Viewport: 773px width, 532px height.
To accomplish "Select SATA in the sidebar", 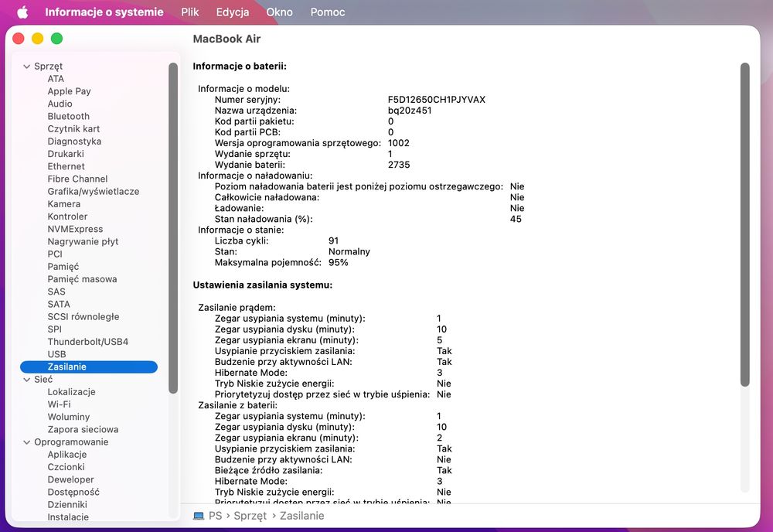I will pos(59,304).
